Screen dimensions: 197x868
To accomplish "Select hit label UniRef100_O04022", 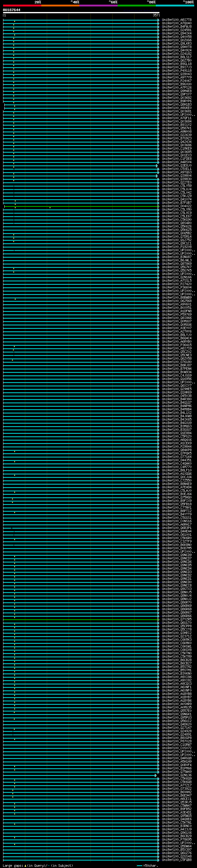I will (x=176, y=206).
